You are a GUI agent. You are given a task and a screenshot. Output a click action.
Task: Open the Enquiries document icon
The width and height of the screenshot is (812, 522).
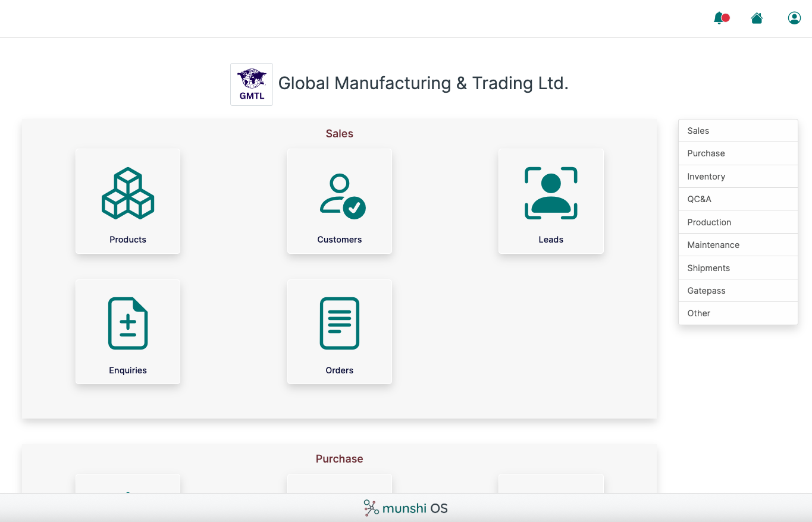128,323
